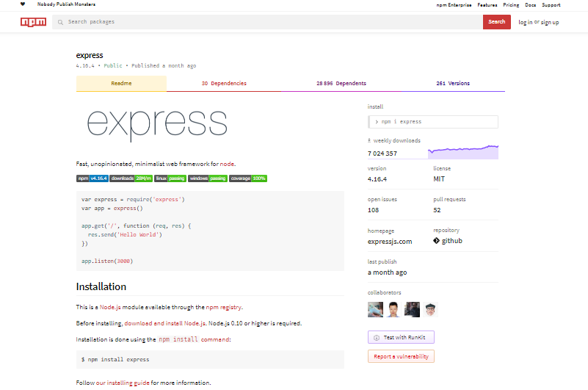This screenshot has width=588, height=390.
Task: Open the github repository link
Action: tap(452, 241)
